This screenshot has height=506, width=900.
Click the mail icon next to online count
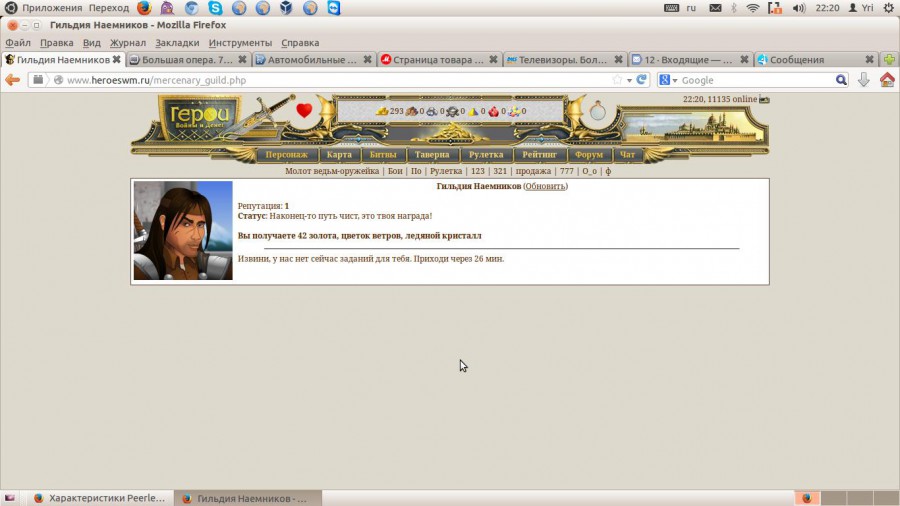tap(764, 99)
